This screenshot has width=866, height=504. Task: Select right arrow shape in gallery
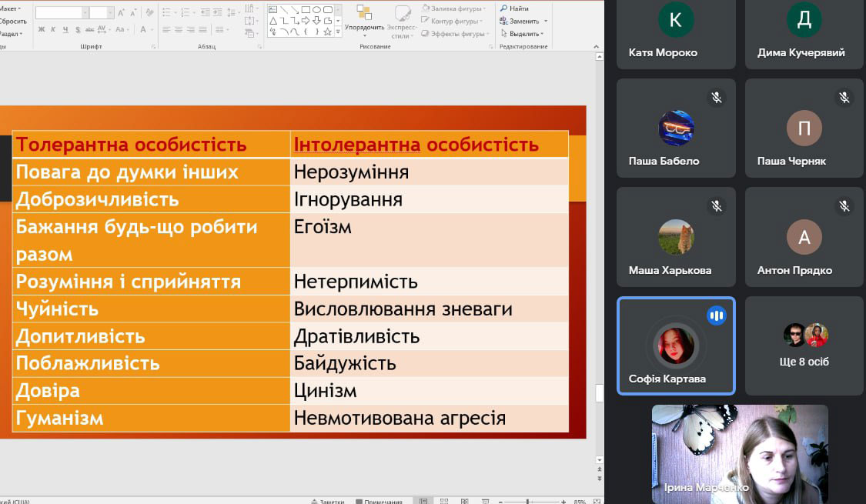coord(306,21)
